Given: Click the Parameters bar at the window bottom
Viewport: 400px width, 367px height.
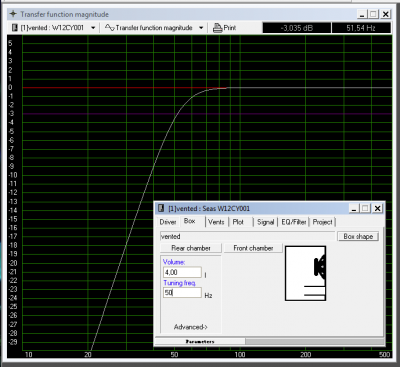Looking at the screenshot, I should (200, 341).
